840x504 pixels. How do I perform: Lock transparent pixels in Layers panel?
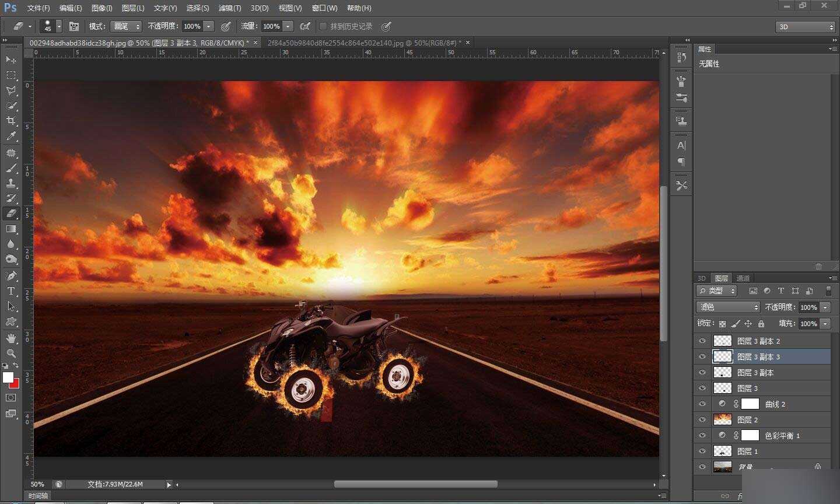point(723,323)
